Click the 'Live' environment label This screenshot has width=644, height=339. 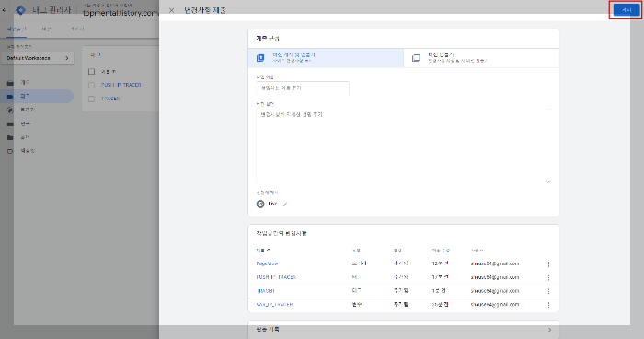click(x=272, y=204)
